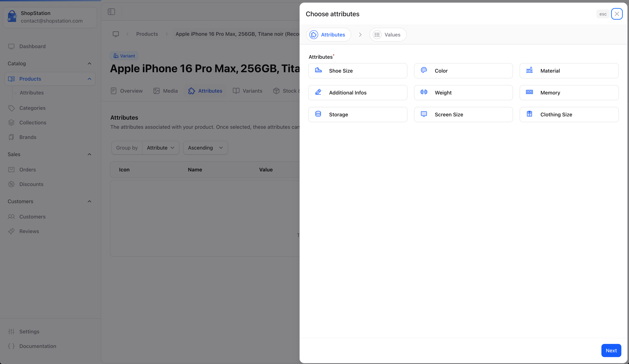This screenshot has height=364, width=629.
Task: Collapse the Catalog section
Action: point(50,63)
